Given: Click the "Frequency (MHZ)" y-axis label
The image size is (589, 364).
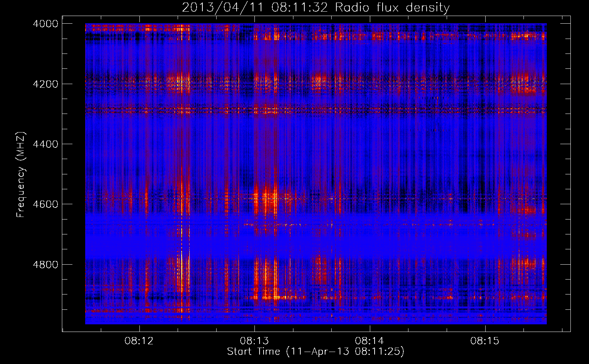Looking at the screenshot, I should pos(21,175).
